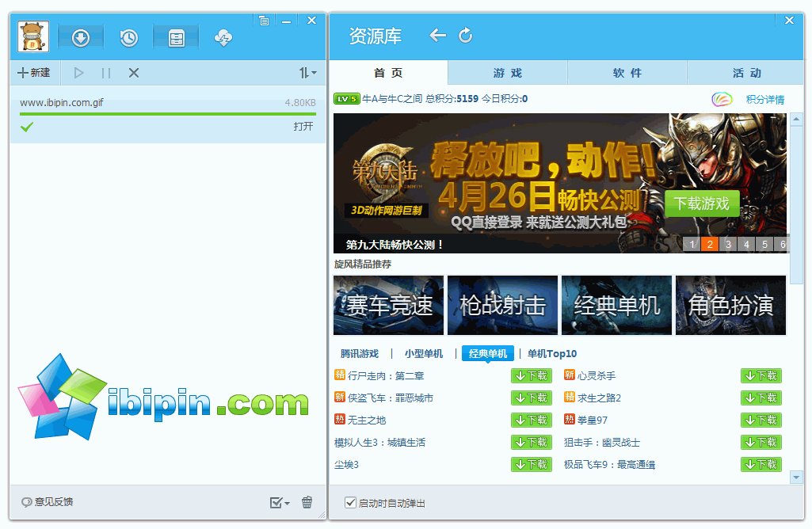This screenshot has width=812, height=529.
Task: Open the 尘埃3 game link
Action: click(346, 465)
